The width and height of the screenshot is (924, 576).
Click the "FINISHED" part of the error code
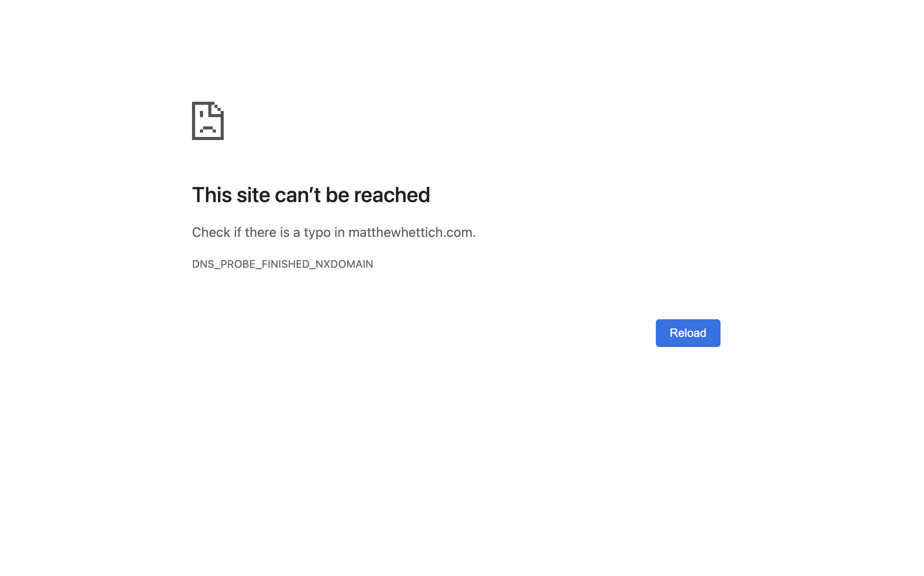(x=285, y=264)
